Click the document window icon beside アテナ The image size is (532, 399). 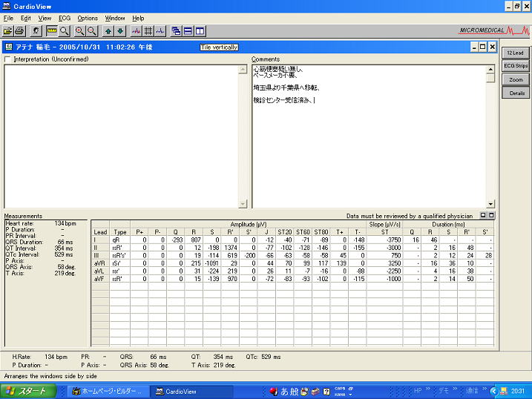pyautogui.click(x=9, y=47)
